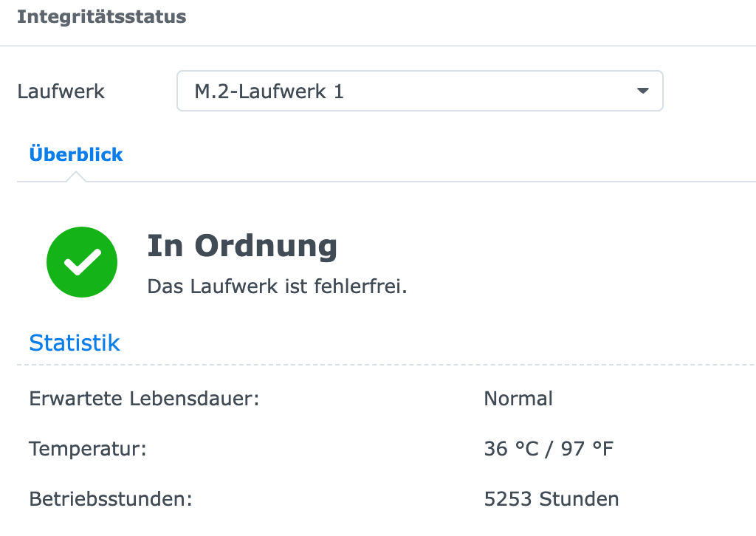Select the M.2-Laufwerk 1 combo box

[x=420, y=91]
